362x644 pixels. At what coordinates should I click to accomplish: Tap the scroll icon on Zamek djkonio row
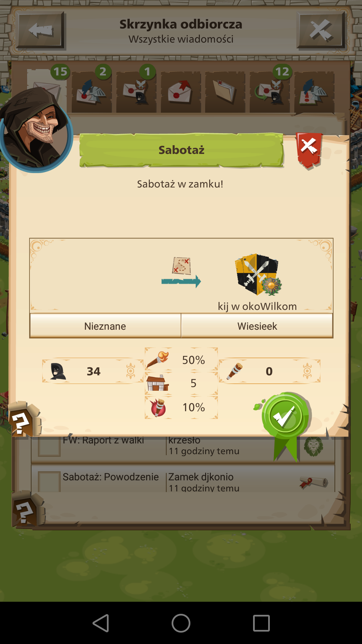tap(314, 482)
